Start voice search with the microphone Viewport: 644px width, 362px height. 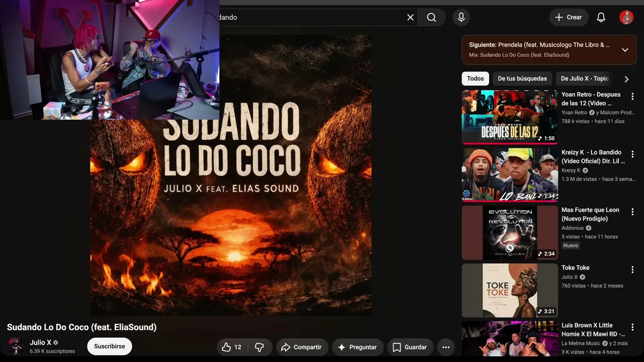pyautogui.click(x=461, y=17)
